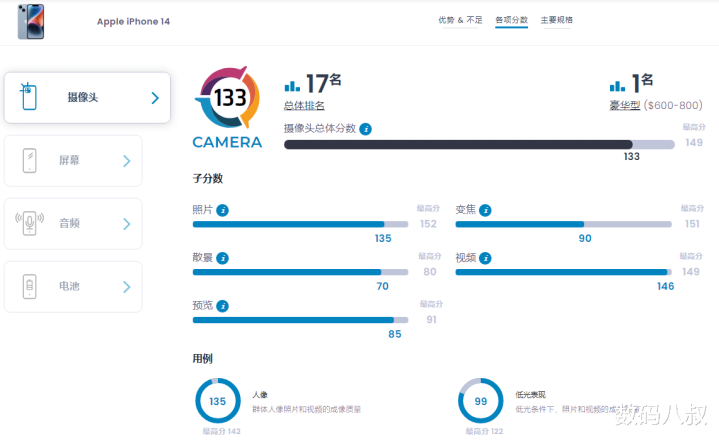The image size is (719, 441).
Task: Click the 90 zoom score value
Action: coord(585,238)
